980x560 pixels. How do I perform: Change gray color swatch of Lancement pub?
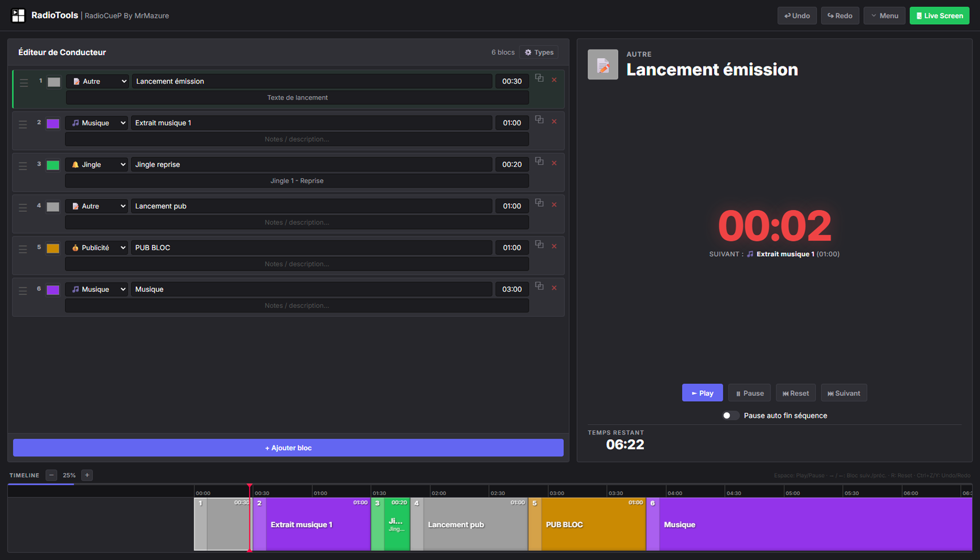click(53, 207)
